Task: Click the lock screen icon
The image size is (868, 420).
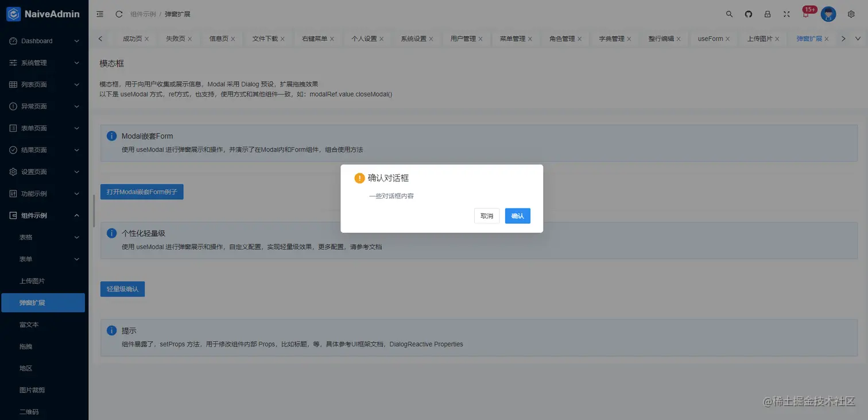Action: point(767,13)
